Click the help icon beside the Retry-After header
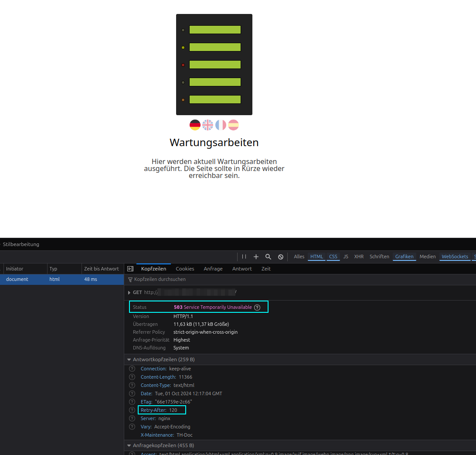Image resolution: width=476 pixels, height=455 pixels. point(132,410)
